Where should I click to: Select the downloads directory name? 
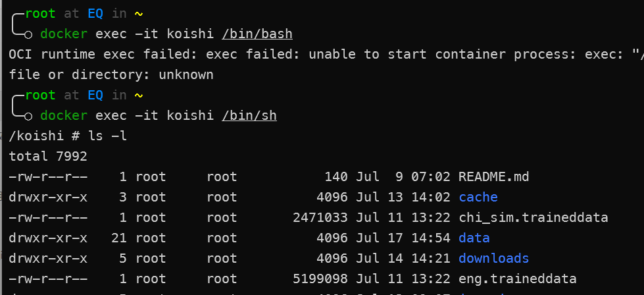[493, 258]
